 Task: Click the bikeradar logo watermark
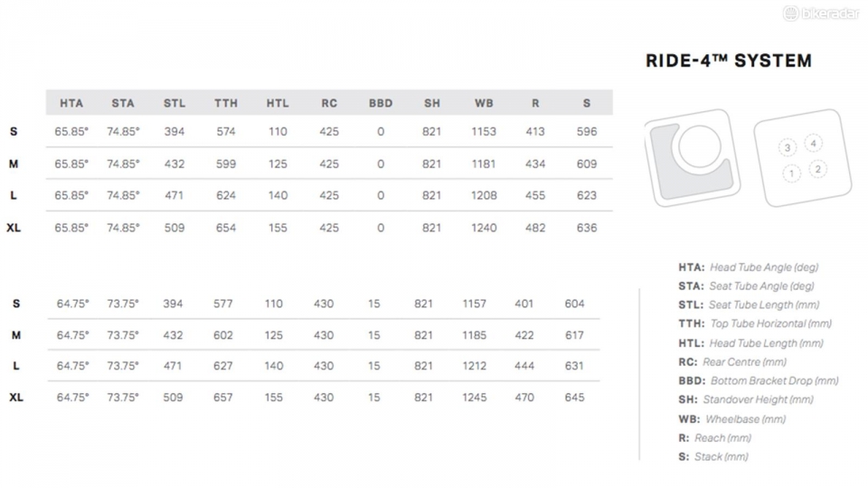[x=821, y=13]
